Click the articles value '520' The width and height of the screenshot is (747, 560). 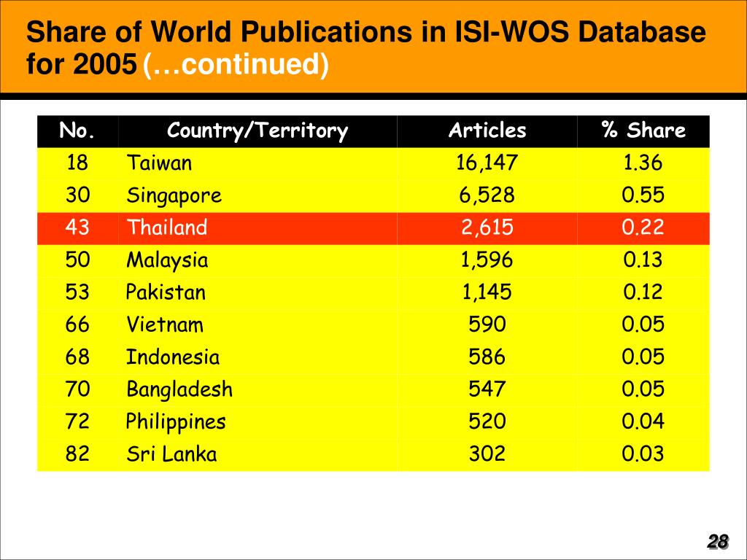pyautogui.click(x=487, y=421)
